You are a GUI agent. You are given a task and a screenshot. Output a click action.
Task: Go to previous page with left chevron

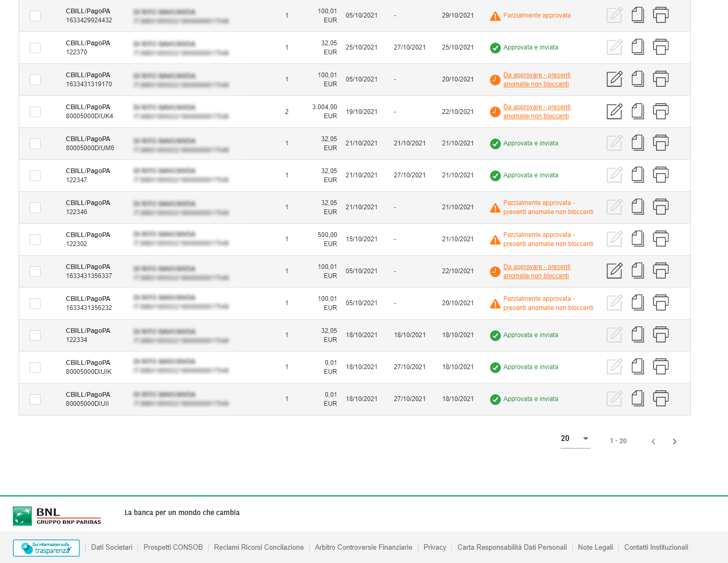[653, 442]
